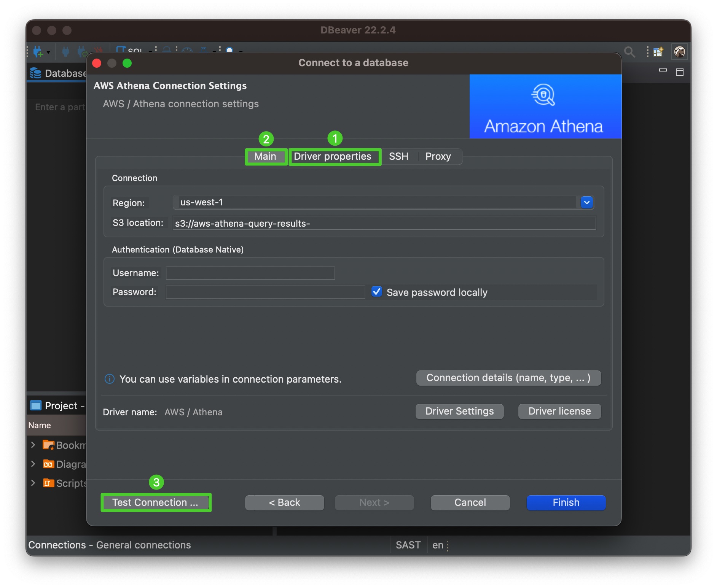This screenshot has width=717, height=588.
Task: Click the search magnifier icon in DBeaver toolbar
Action: [629, 51]
